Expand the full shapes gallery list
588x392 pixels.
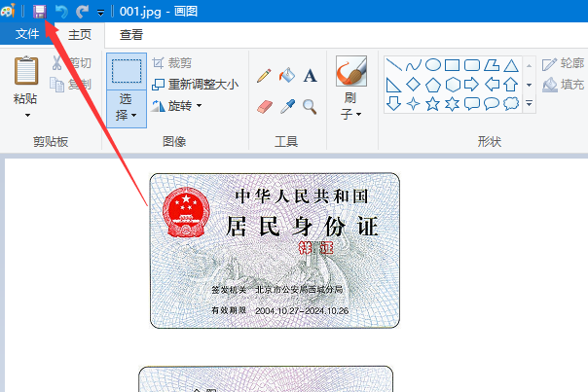(530, 103)
